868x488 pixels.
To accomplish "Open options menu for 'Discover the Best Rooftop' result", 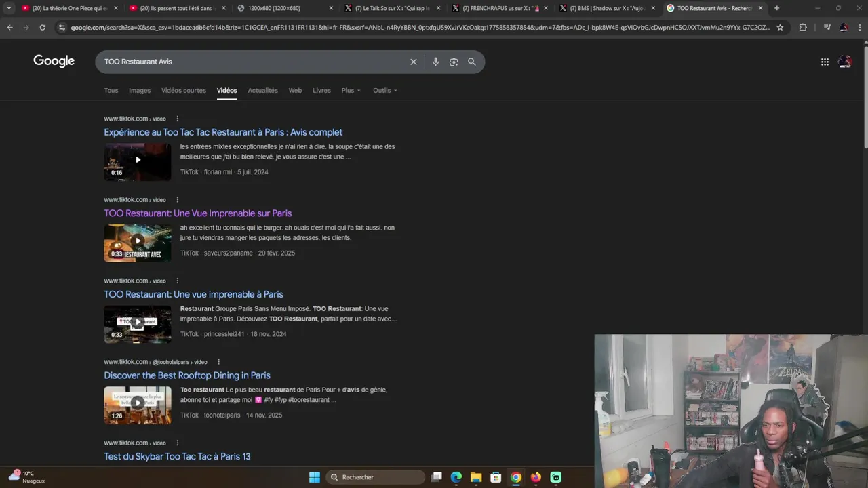I will (x=218, y=362).
